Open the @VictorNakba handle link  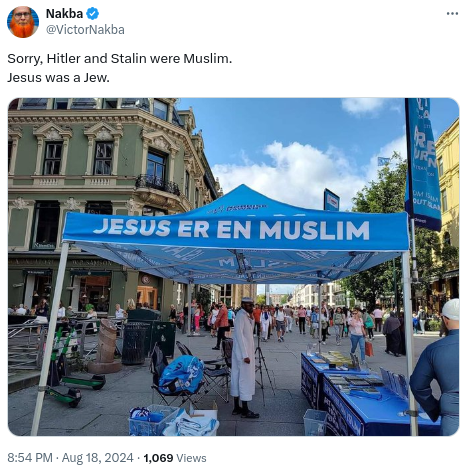[85, 30]
